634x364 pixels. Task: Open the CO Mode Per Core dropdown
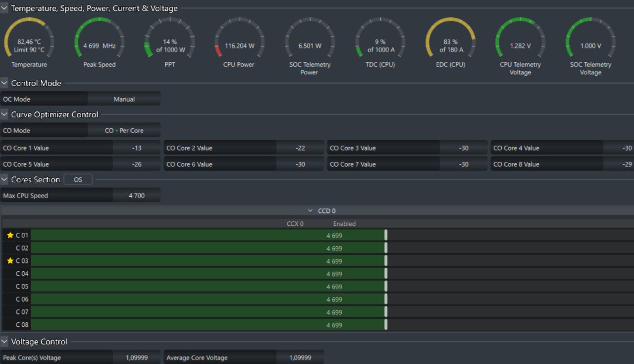(124, 131)
